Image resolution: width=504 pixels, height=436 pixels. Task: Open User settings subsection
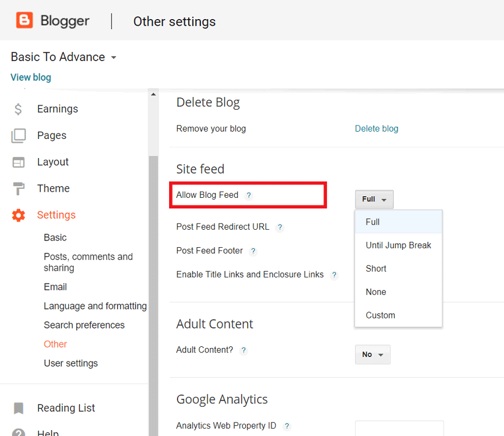[71, 363]
